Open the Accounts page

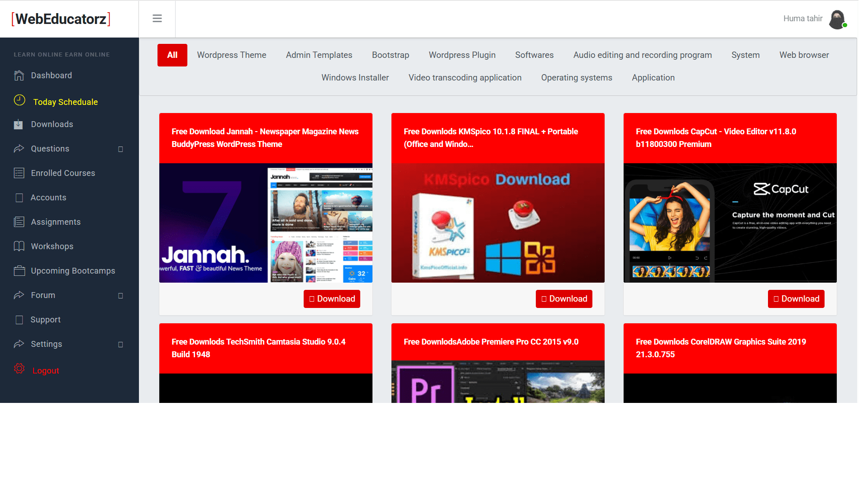(48, 198)
